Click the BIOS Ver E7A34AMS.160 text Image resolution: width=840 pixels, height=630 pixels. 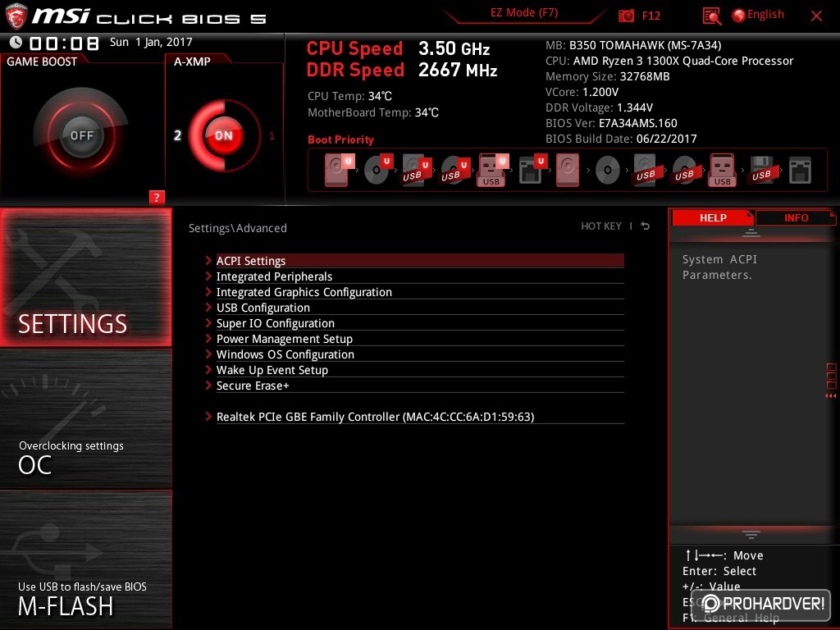pyautogui.click(x=611, y=123)
